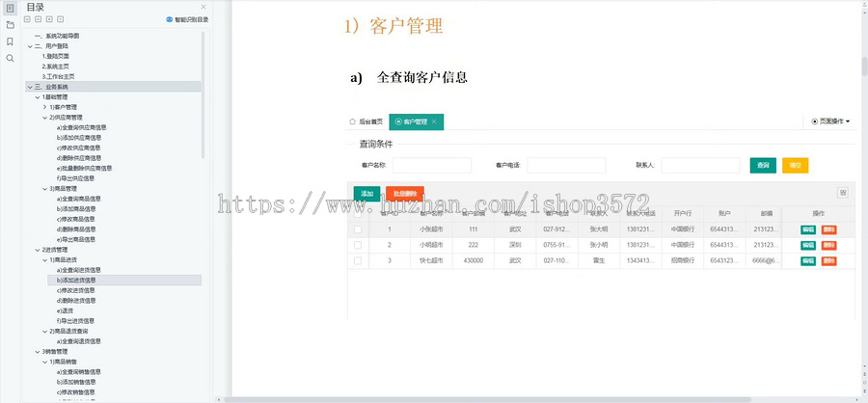
Task: Click the orange 批量删除 button
Action: pyautogui.click(x=405, y=194)
